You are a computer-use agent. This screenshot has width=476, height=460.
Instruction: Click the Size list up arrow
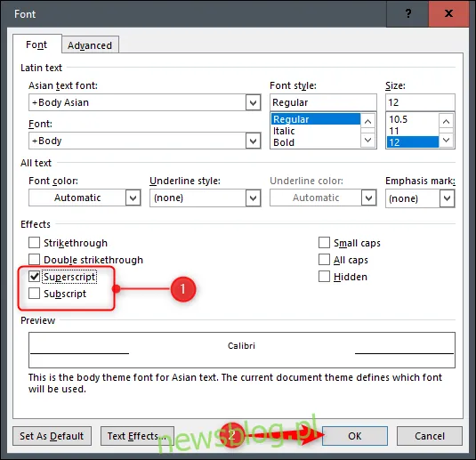[446, 122]
